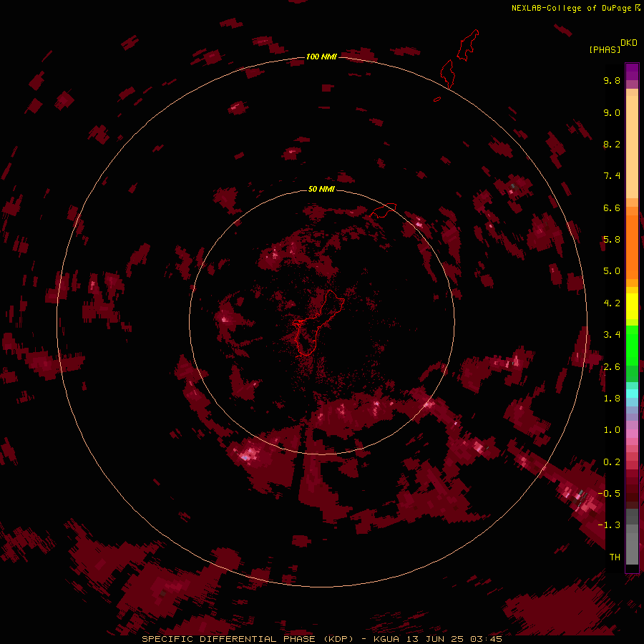Click the green segment of color bar
Viewport: 644px width, 644px height.
click(632, 345)
